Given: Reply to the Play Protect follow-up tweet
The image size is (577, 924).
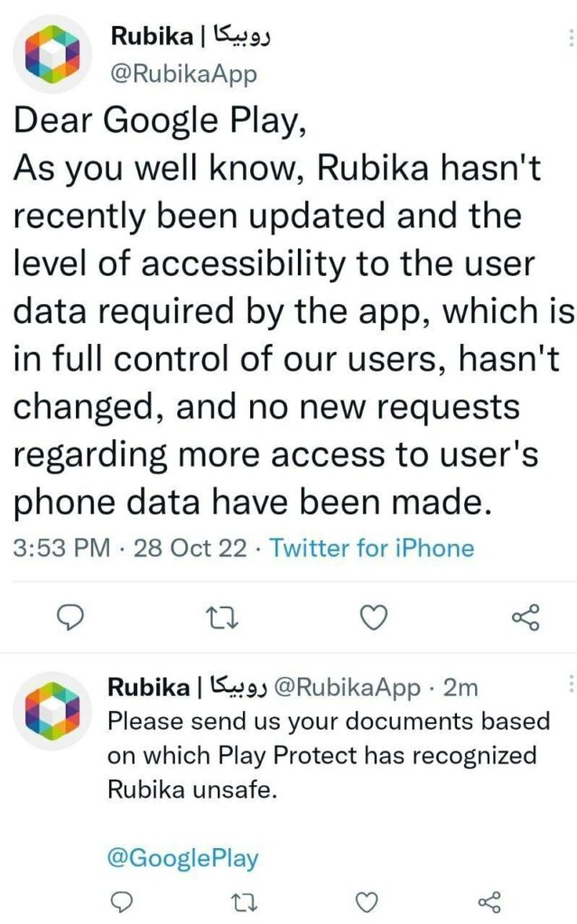Looking at the screenshot, I should coord(122,901).
